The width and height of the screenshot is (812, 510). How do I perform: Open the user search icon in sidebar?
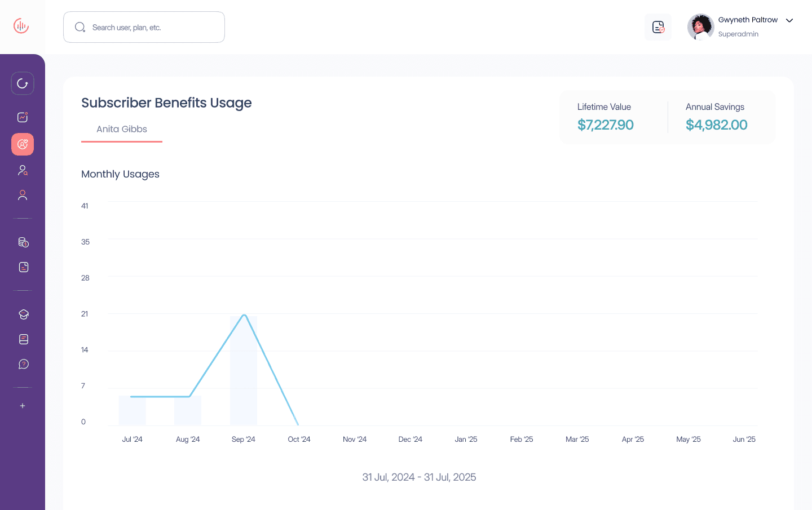pyautogui.click(x=23, y=170)
